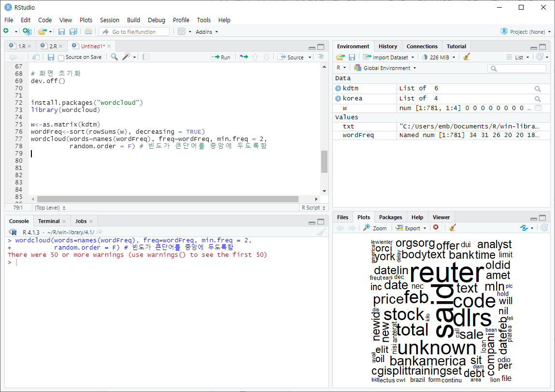Image resolution: width=555 pixels, height=392 pixels.
Task: Click the Environment search field
Action: coord(517,68)
